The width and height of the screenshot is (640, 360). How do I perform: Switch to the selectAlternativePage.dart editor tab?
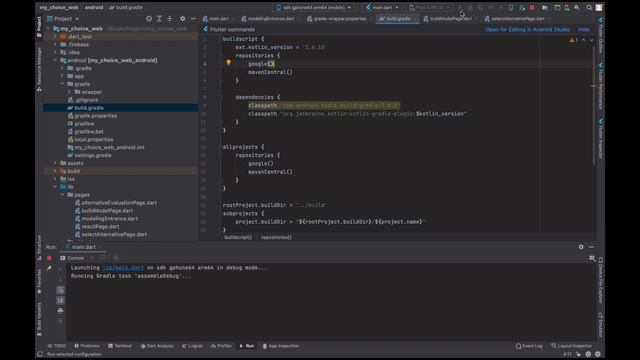click(517, 19)
